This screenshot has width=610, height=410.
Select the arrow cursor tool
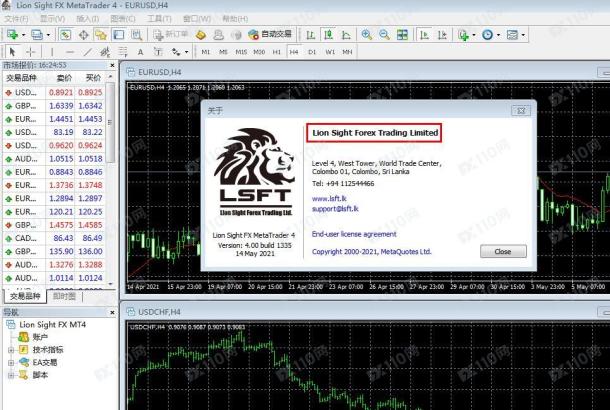[12, 51]
